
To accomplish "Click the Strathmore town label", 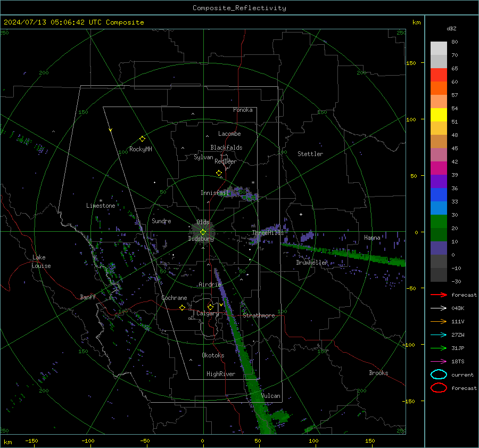I will pos(259,315).
